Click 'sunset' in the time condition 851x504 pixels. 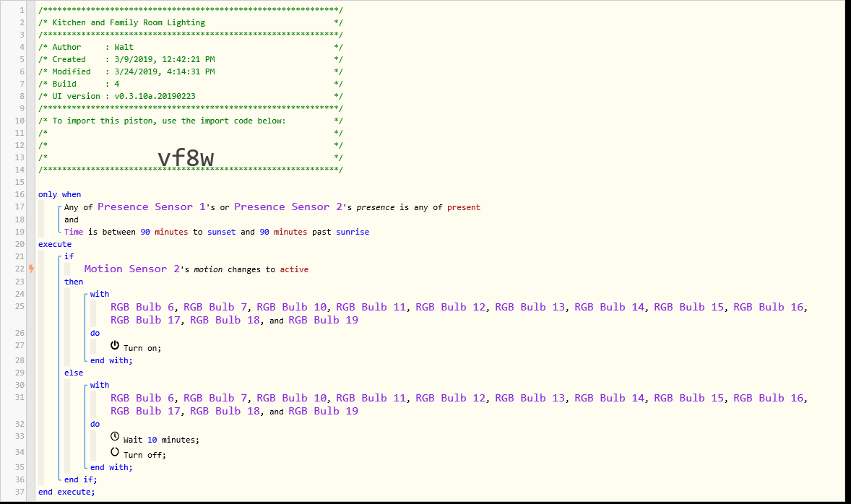tap(222, 232)
